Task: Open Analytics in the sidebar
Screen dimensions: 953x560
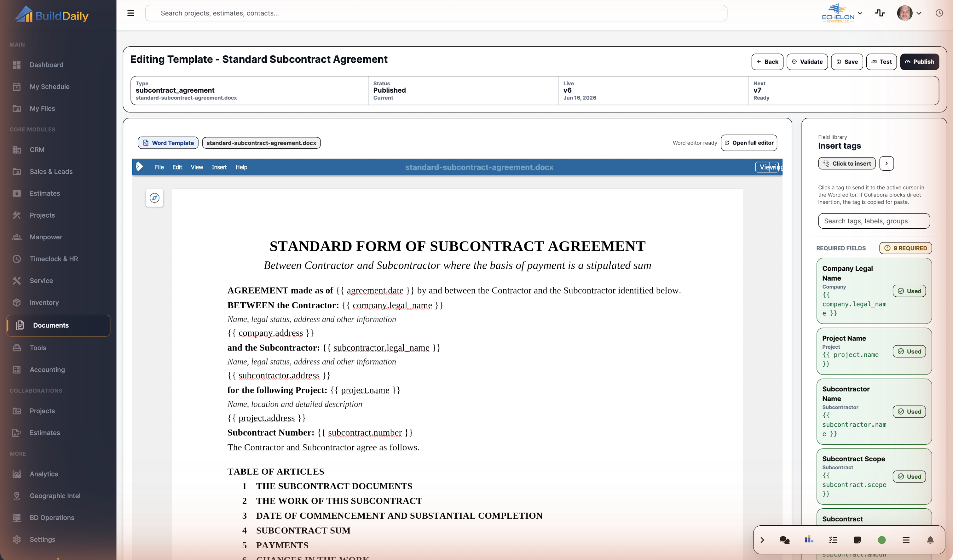Action: click(58, 474)
